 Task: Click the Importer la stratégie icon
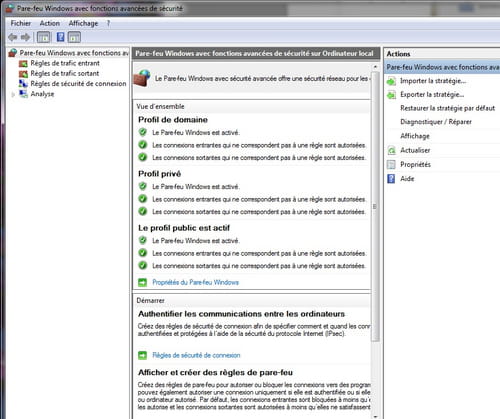[x=391, y=81]
